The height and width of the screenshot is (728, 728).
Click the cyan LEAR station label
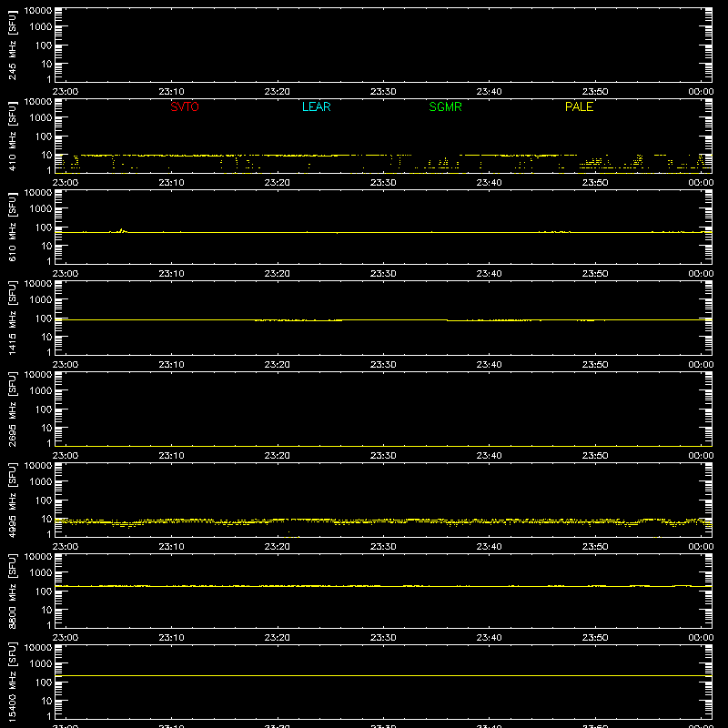pyautogui.click(x=316, y=106)
